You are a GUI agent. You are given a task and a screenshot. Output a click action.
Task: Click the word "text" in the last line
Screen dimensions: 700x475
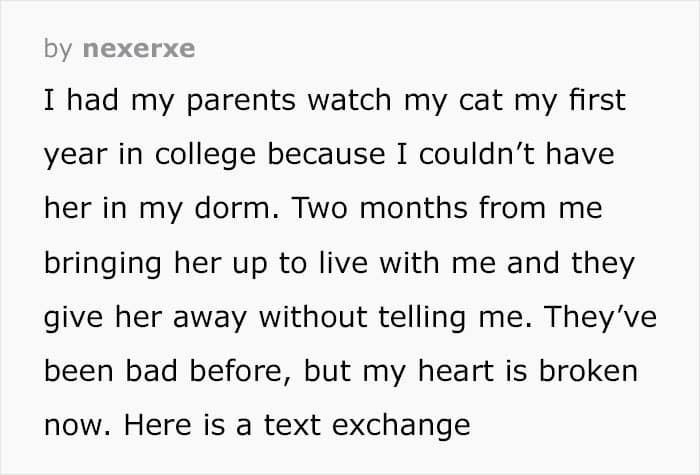click(292, 426)
